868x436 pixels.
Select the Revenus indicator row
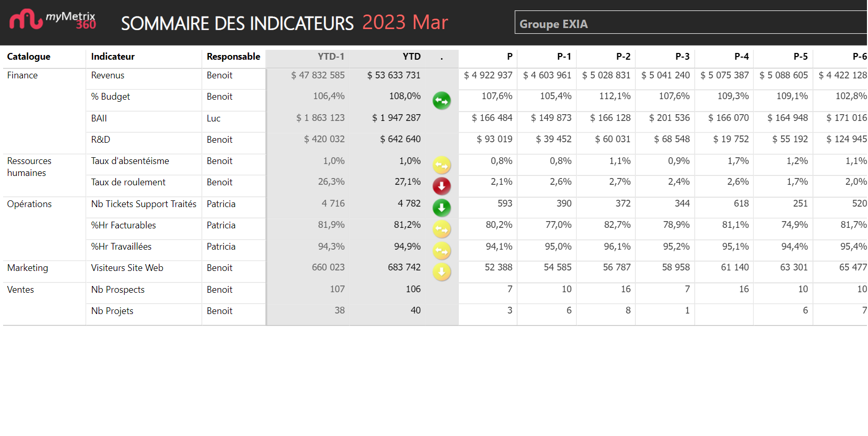point(107,75)
